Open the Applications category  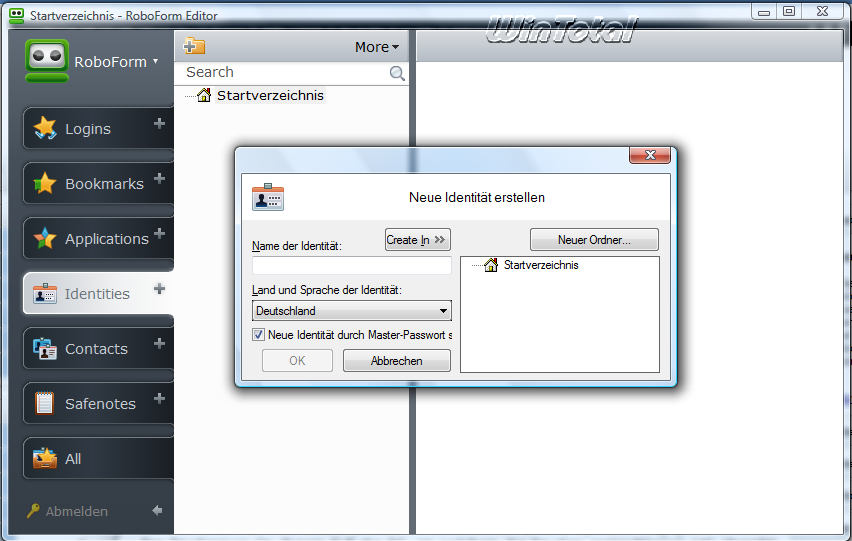click(98, 238)
